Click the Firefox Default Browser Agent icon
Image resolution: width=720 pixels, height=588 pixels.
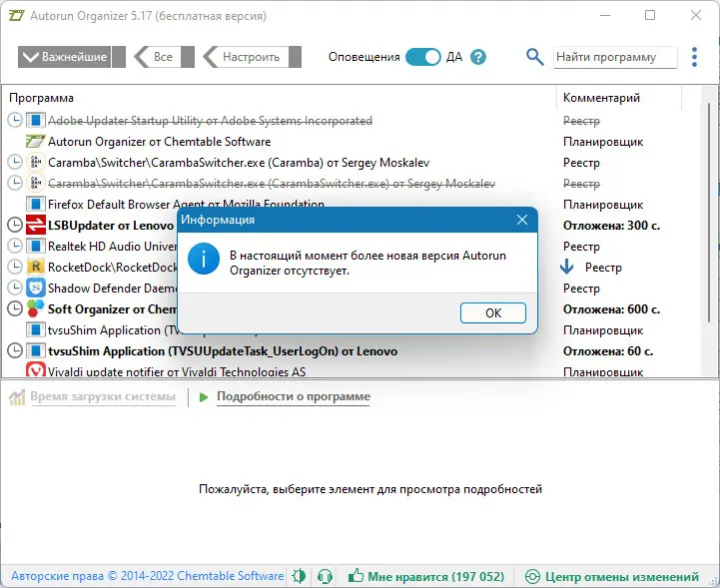pos(35,205)
